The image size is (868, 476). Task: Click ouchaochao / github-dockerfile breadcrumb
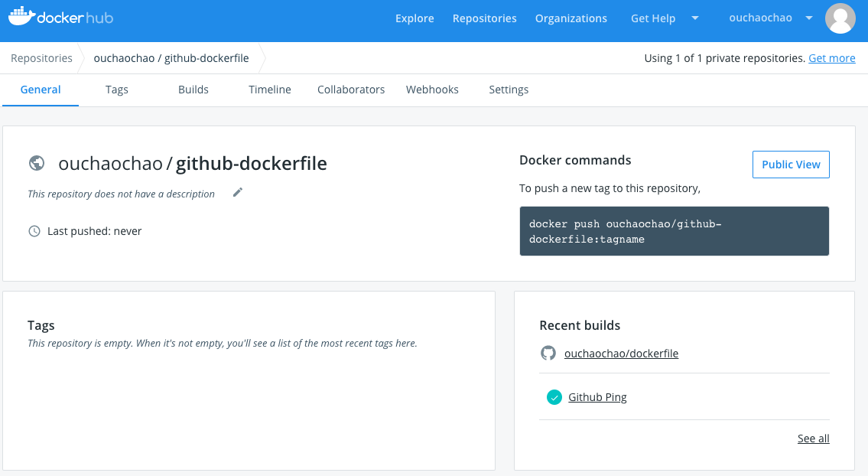click(x=171, y=58)
